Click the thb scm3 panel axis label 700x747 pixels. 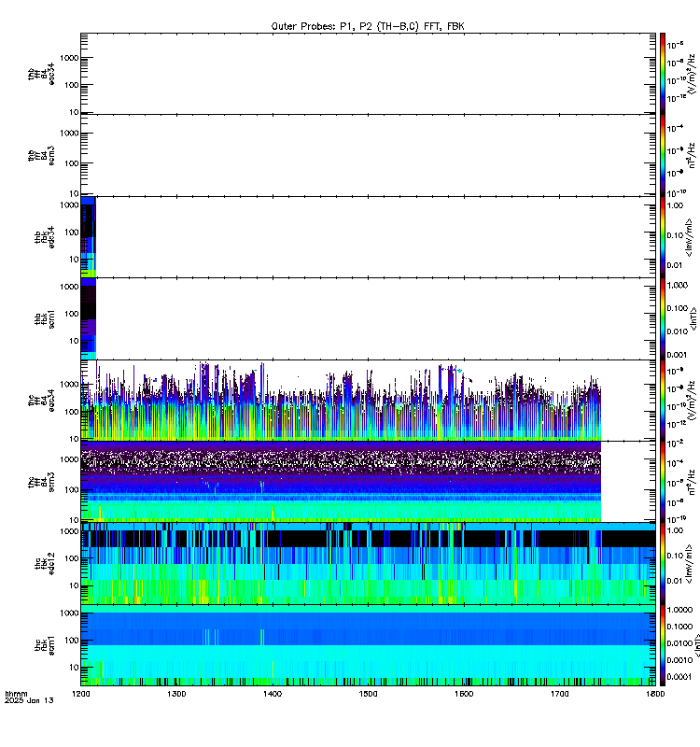41,155
